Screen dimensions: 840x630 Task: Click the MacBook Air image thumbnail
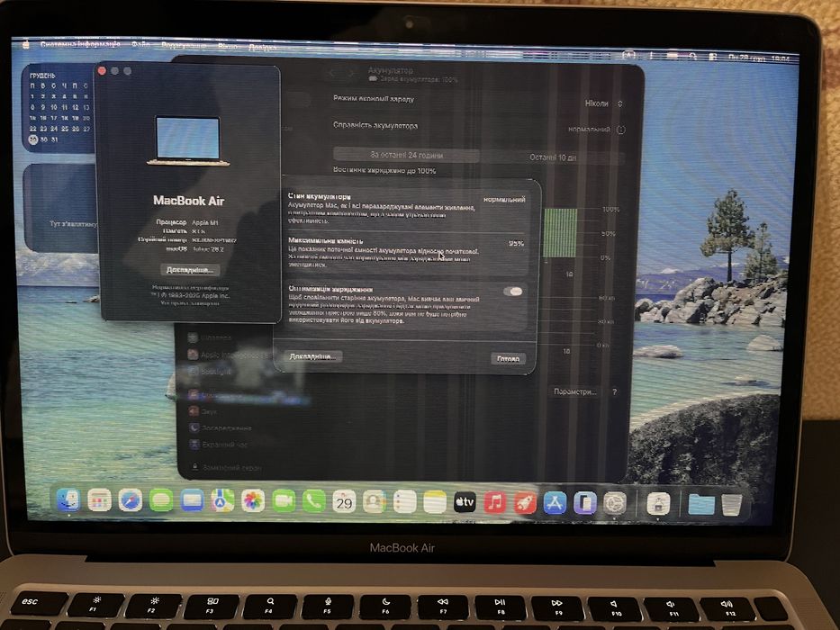(188, 141)
